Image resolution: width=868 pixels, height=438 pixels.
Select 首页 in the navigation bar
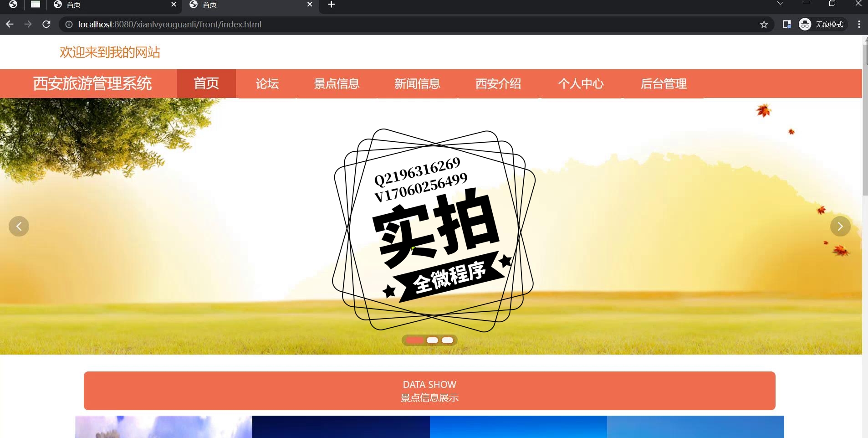[x=206, y=84]
